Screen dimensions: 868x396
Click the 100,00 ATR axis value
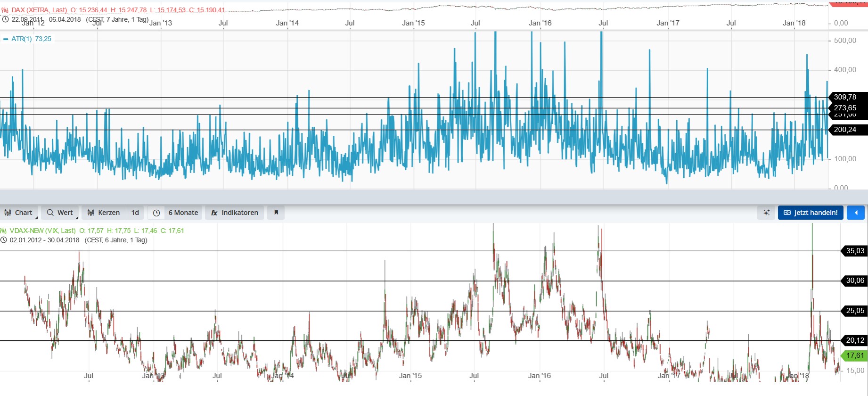[845, 159]
